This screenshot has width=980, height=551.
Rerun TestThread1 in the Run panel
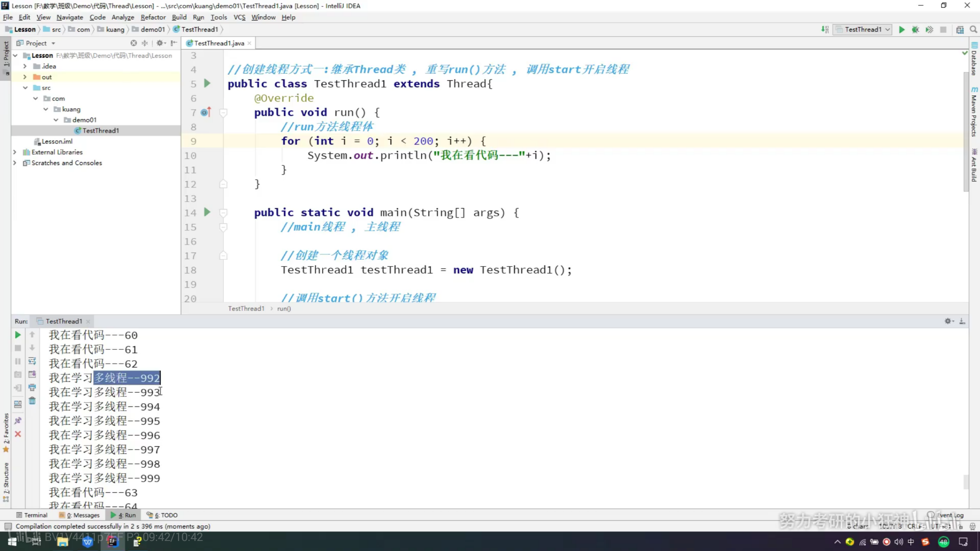click(x=18, y=335)
